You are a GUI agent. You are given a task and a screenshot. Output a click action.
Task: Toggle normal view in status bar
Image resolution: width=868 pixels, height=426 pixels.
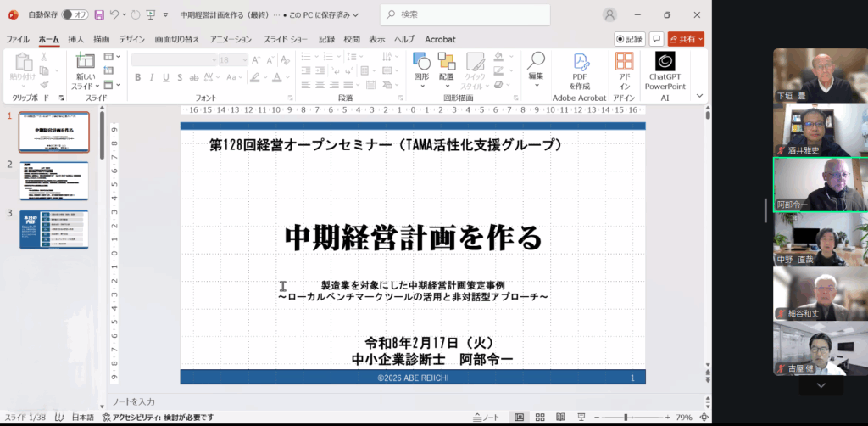(519, 418)
